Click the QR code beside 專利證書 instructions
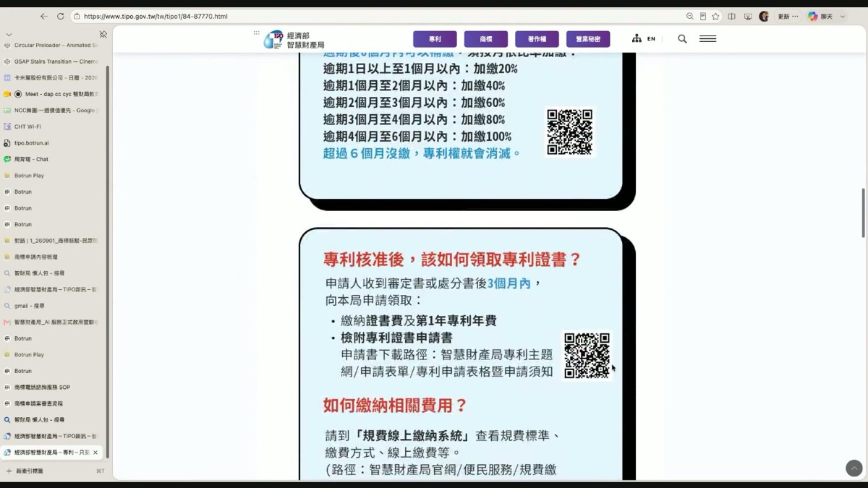Image resolution: width=868 pixels, height=488 pixels. [x=587, y=356]
